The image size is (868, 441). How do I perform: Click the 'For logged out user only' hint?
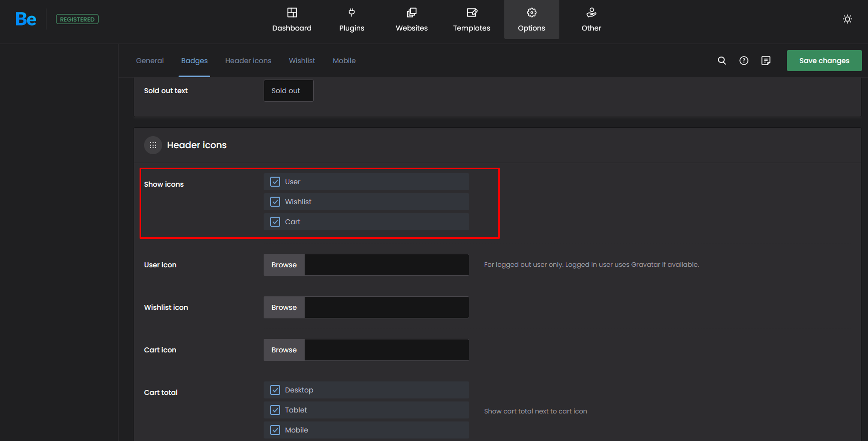[x=591, y=264]
